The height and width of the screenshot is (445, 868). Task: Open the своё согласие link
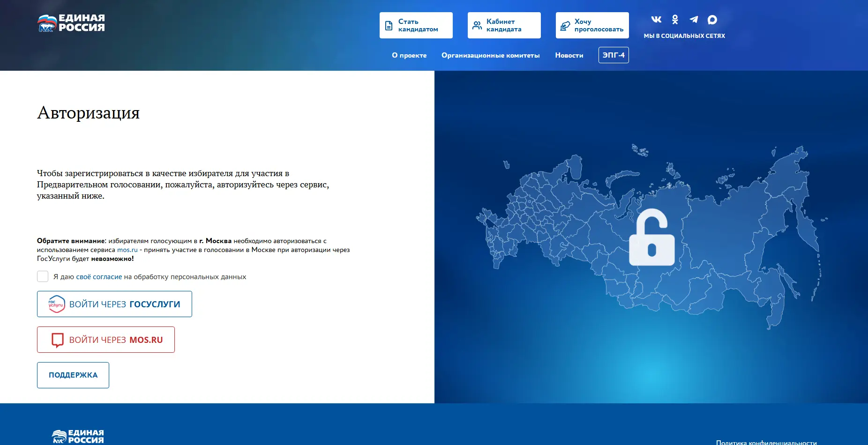pyautogui.click(x=99, y=277)
